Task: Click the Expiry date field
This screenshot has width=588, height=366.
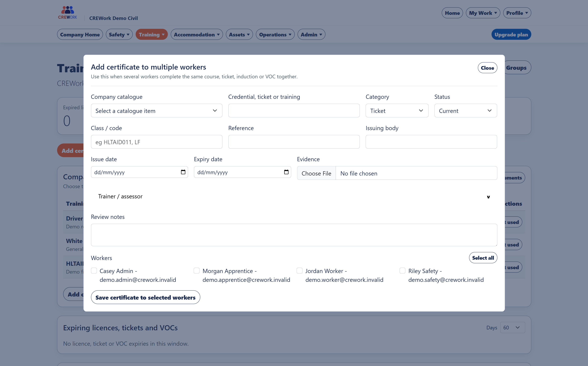Action: pos(242,172)
